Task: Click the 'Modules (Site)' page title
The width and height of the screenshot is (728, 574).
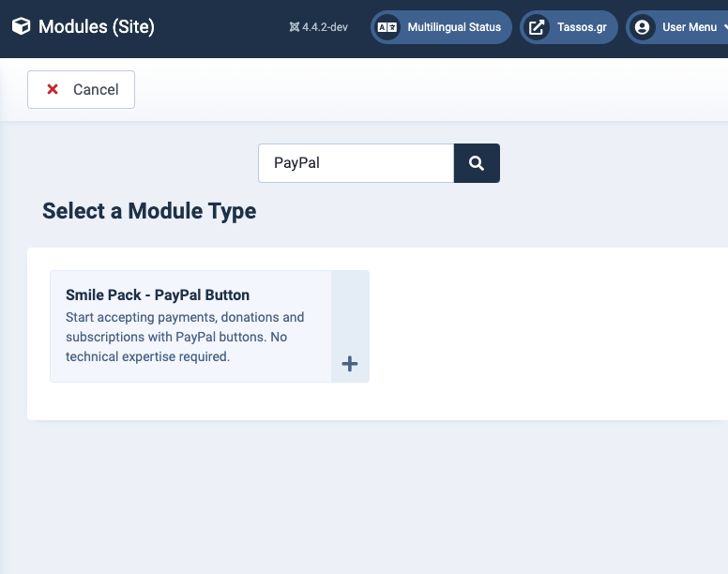Action: point(96,26)
